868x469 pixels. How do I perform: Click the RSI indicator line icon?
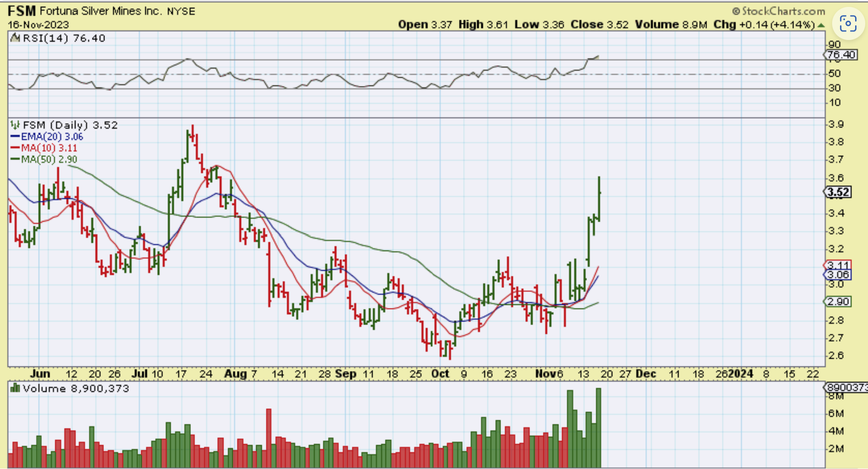tap(15, 38)
